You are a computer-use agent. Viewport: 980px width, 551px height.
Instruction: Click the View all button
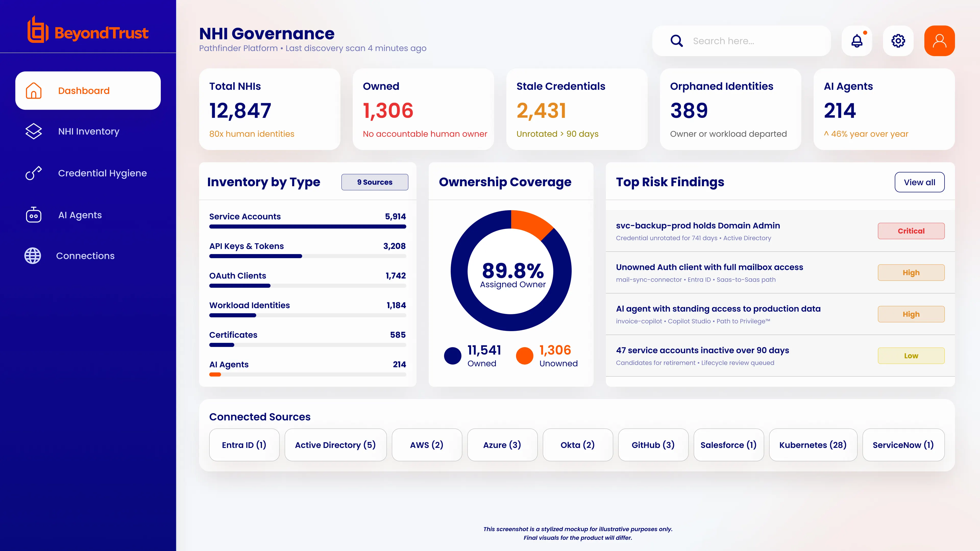click(x=920, y=182)
